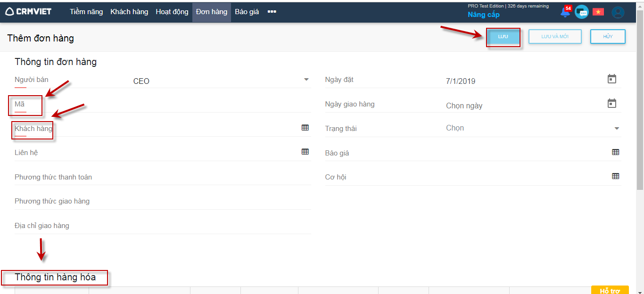Click the LƯU save button
Screen dimensions: 644x294
pyautogui.click(x=503, y=37)
